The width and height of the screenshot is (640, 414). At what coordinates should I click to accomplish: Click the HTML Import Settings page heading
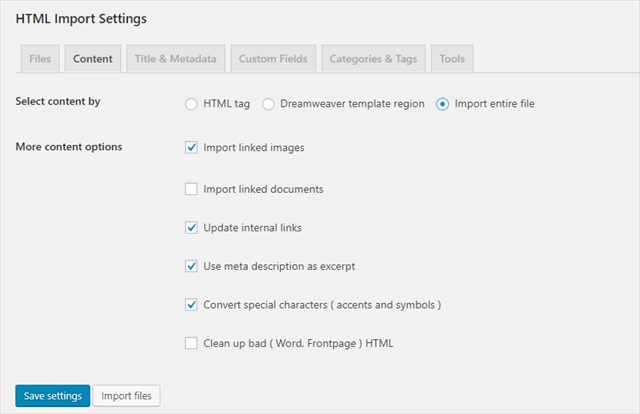81,18
